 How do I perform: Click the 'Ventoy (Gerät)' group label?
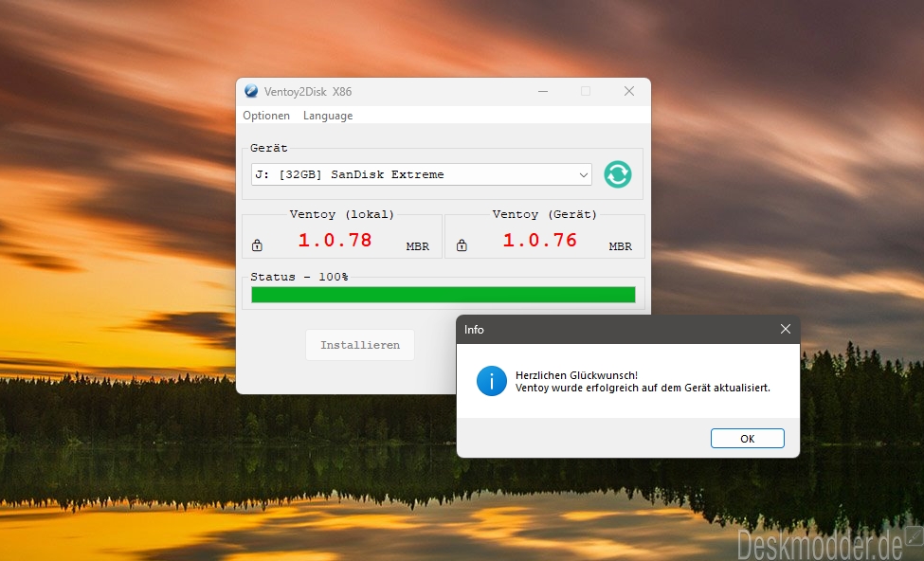pyautogui.click(x=545, y=214)
